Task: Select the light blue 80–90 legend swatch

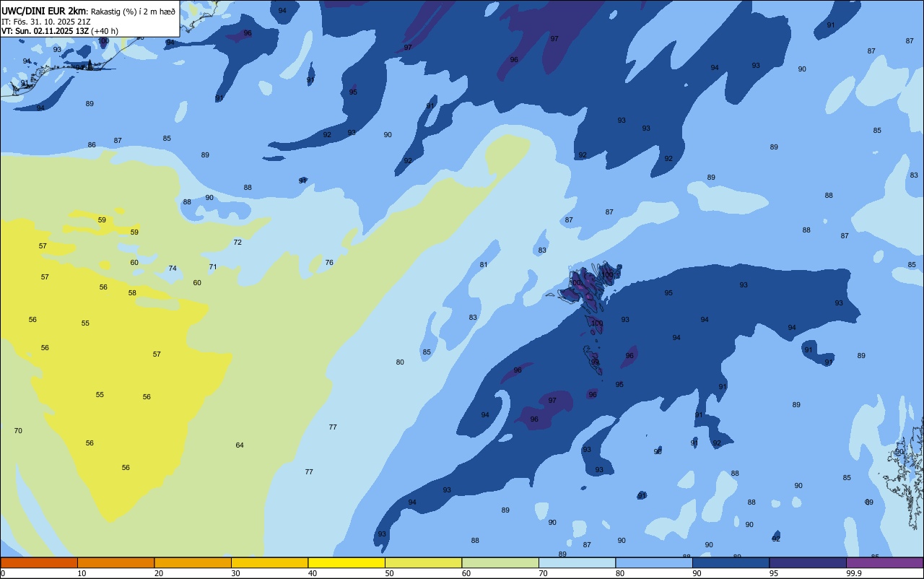Action: 654,562
